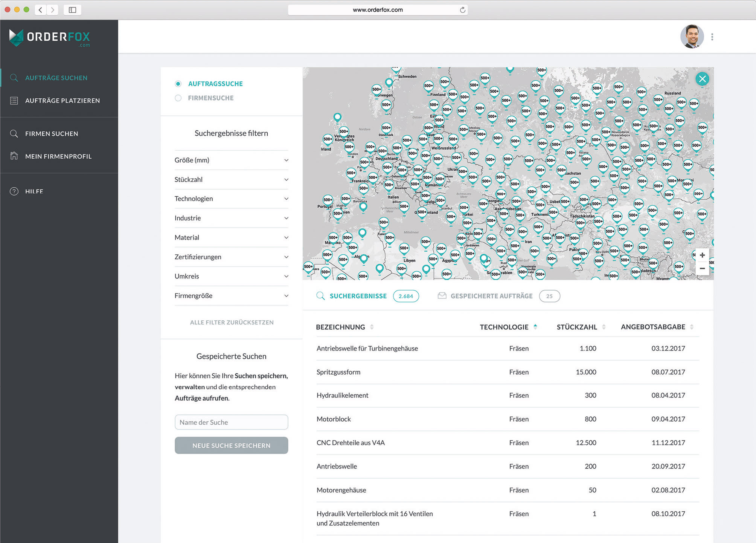The width and height of the screenshot is (756, 543).
Task: Select the Aufträge suchen magnifier icon in sidebar
Action: tap(14, 78)
